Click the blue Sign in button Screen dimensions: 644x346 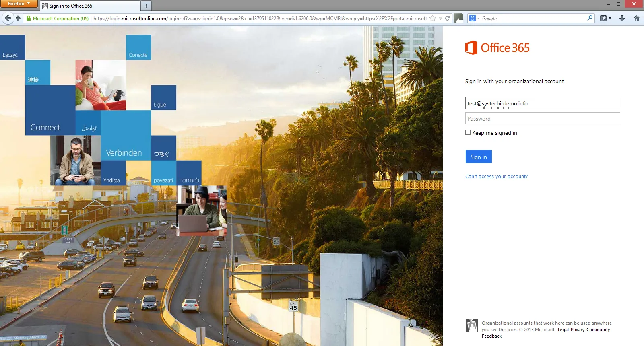coord(479,157)
